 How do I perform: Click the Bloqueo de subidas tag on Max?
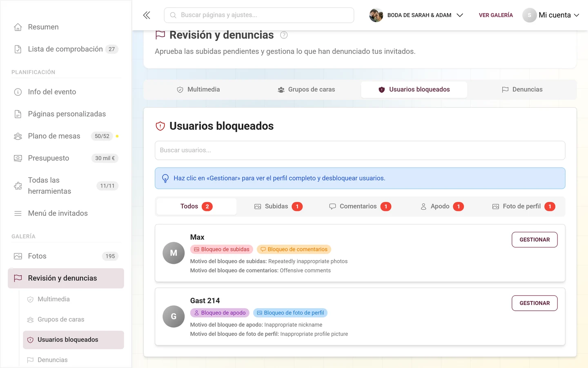(222, 249)
